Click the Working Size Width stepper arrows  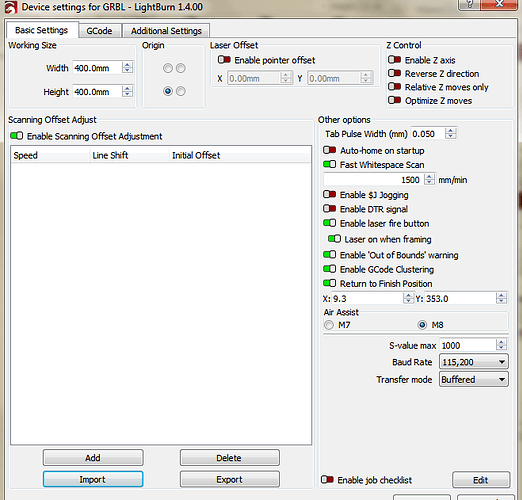127,68
